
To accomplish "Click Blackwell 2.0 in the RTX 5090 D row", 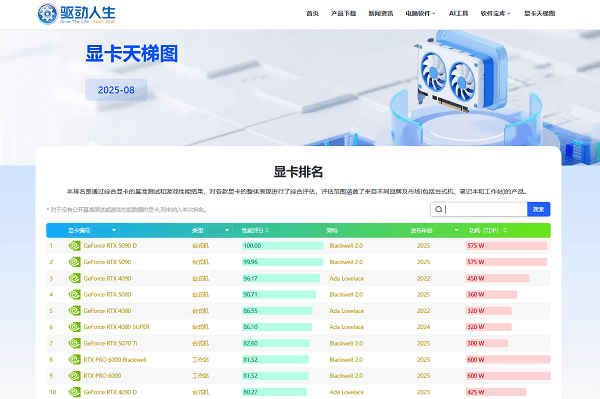I will click(346, 246).
